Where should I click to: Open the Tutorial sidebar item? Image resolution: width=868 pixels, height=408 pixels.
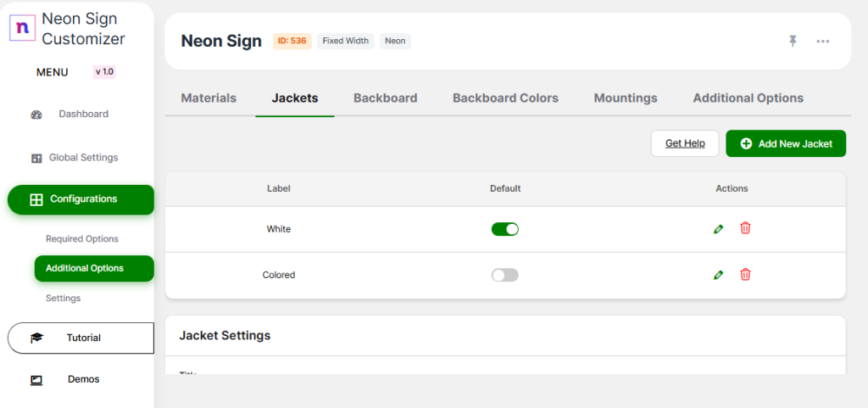[81, 338]
